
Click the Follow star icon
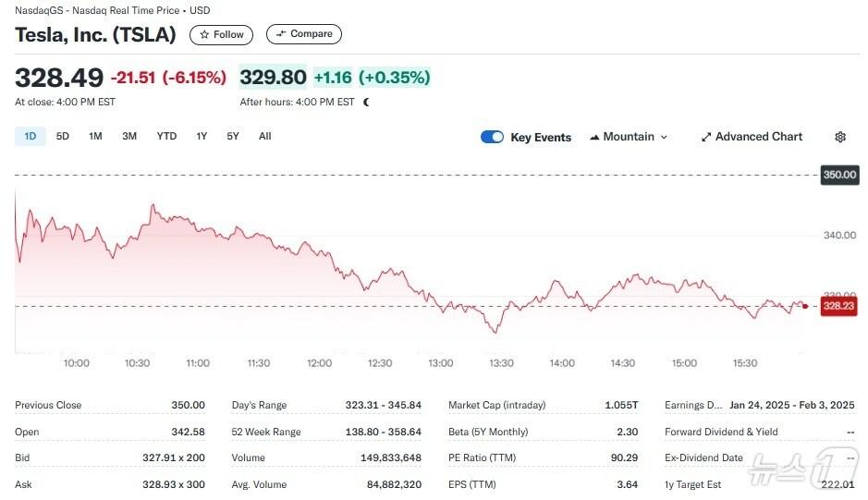(204, 35)
